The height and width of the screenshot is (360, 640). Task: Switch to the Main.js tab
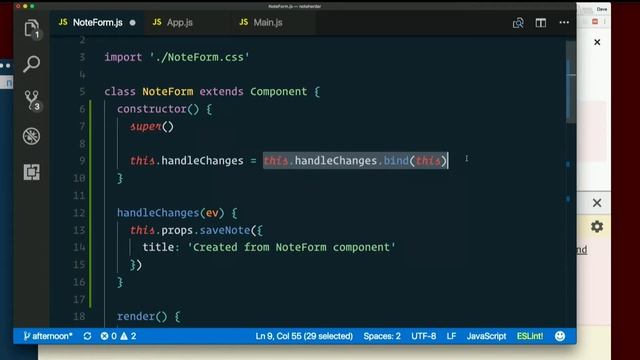[268, 22]
